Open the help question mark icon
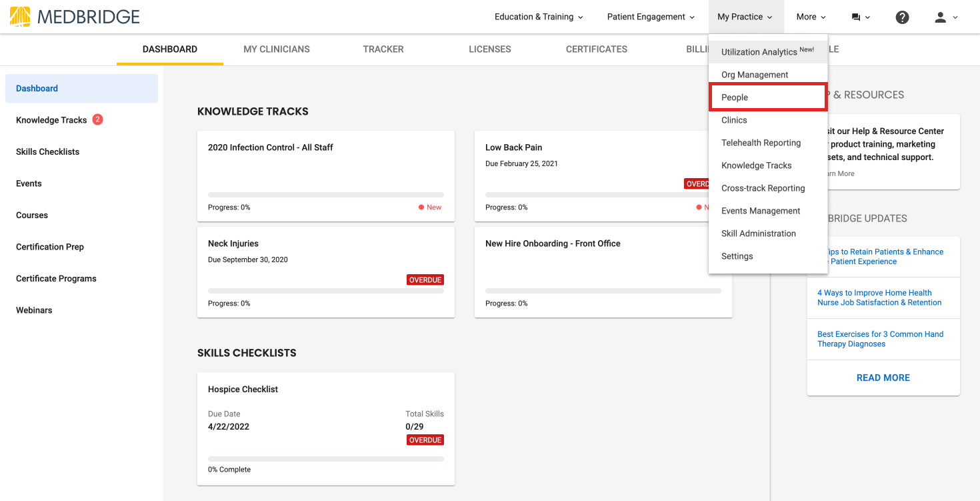The image size is (980, 501). (902, 17)
